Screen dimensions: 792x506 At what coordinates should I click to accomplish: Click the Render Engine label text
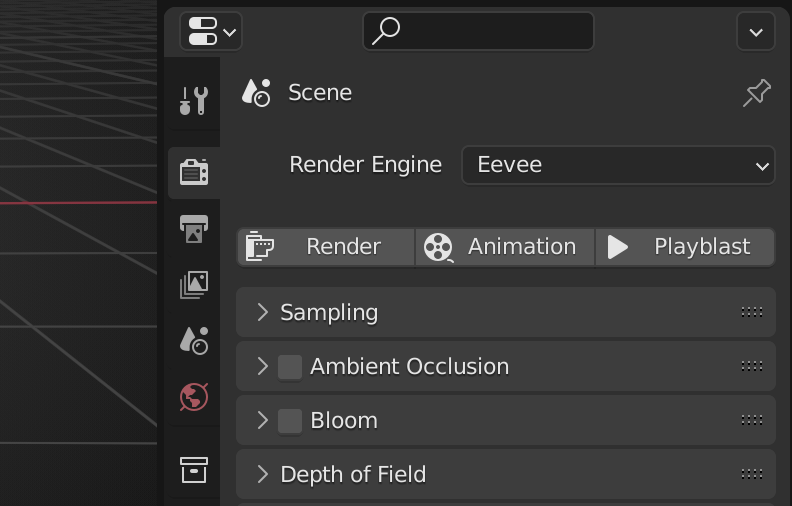tap(366, 165)
